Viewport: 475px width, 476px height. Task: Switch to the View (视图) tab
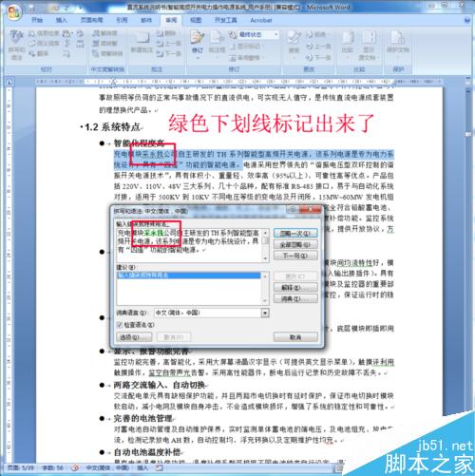tap(196, 20)
